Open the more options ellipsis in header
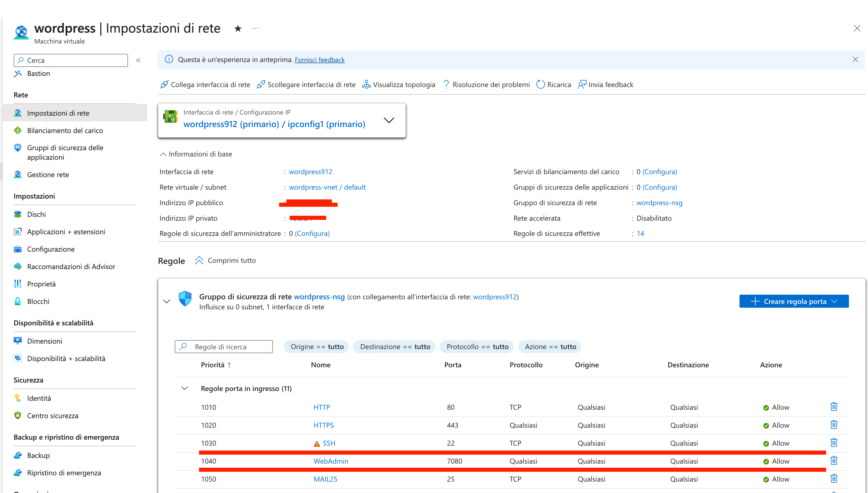This screenshot has width=868, height=493. [x=255, y=29]
